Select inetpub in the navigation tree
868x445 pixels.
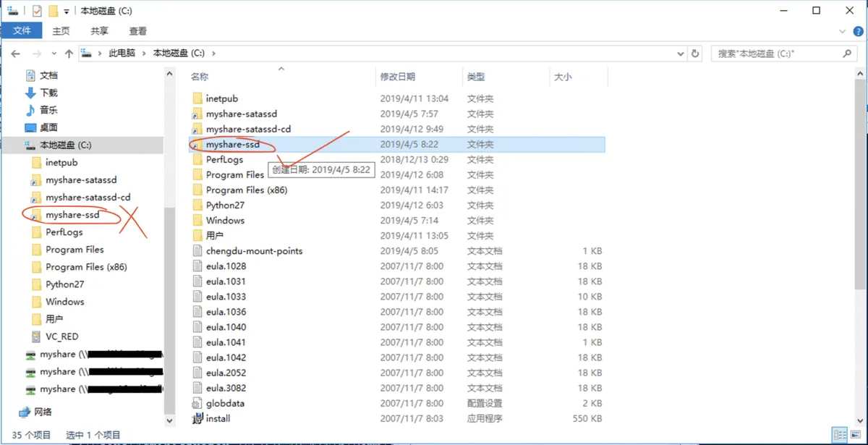[x=61, y=163]
